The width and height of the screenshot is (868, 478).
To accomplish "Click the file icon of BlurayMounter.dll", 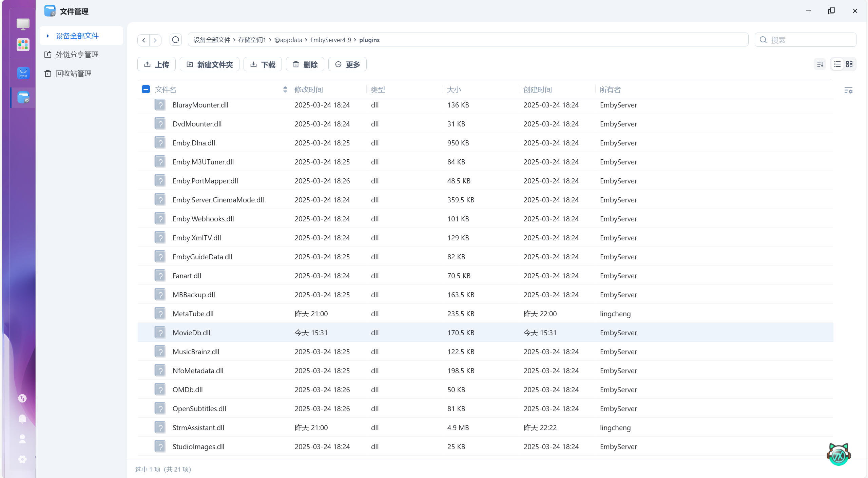I will click(160, 105).
